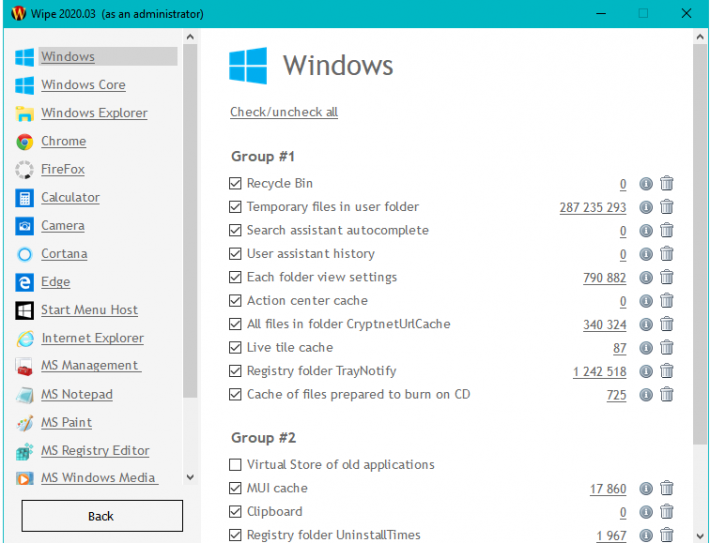
Task: Click the 340 324 size link
Action: point(604,325)
